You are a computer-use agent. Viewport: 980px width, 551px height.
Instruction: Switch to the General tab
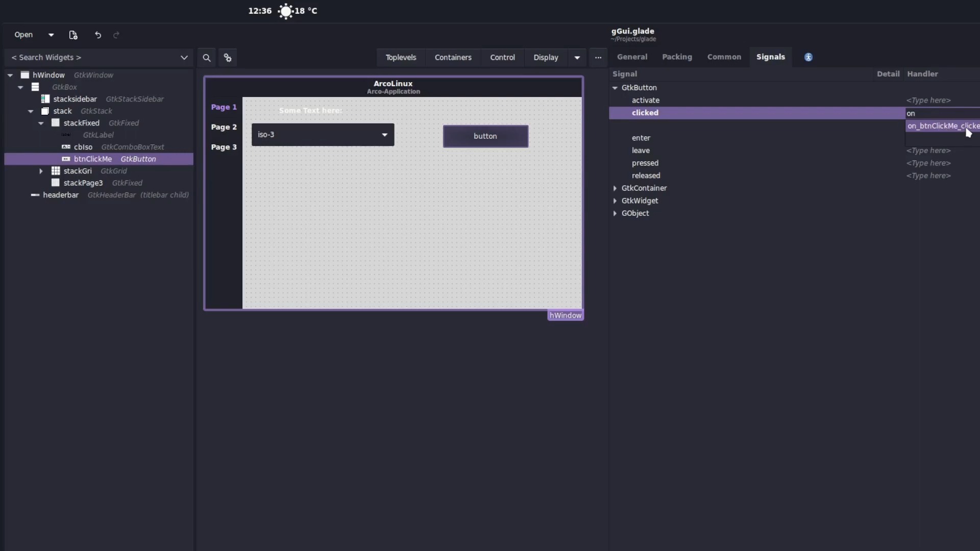[x=632, y=57]
